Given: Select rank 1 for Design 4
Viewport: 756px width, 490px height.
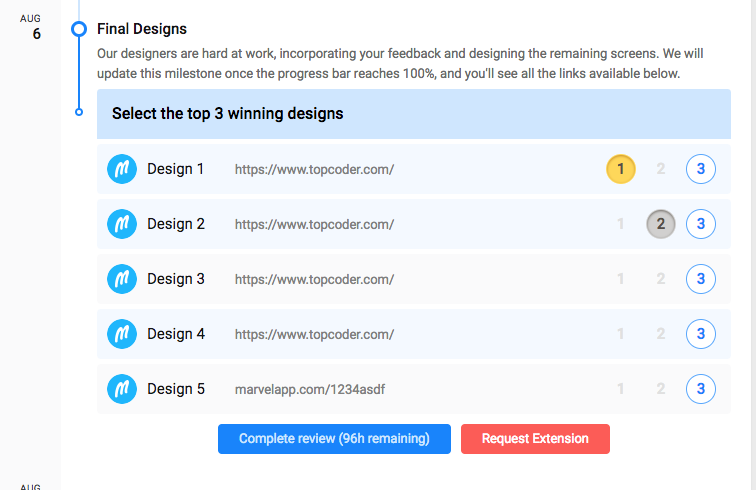Looking at the screenshot, I should coord(621,334).
